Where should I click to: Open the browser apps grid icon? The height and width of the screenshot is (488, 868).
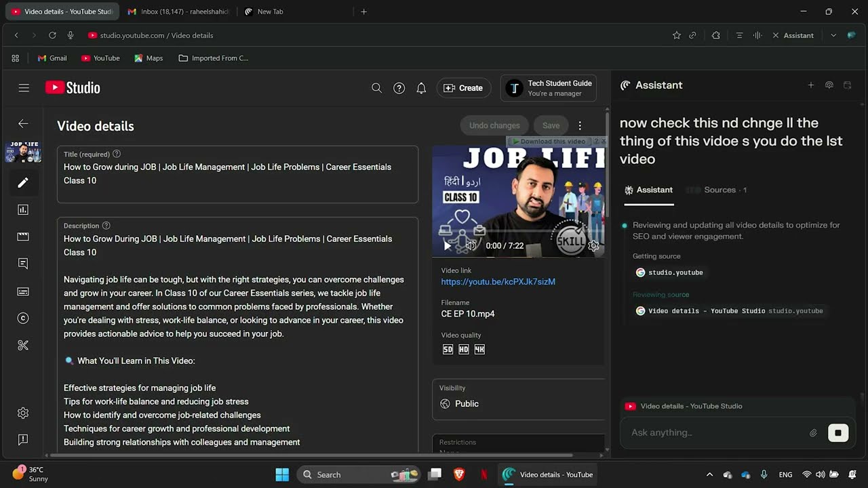(x=16, y=58)
